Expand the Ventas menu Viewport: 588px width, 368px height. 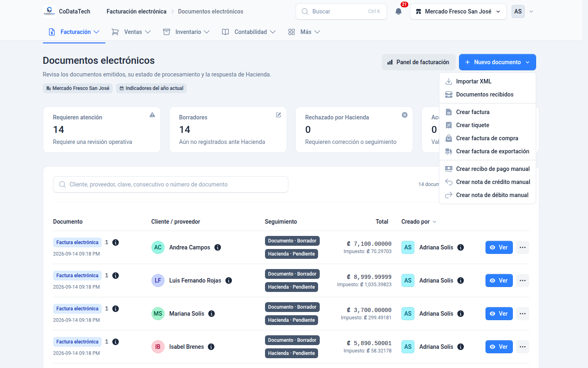[131, 32]
